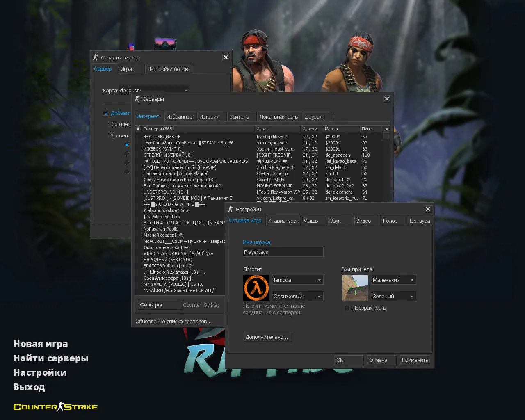Click the Counter-Strike logo at bottom left
The width and height of the screenshot is (525, 420).
(x=55, y=406)
